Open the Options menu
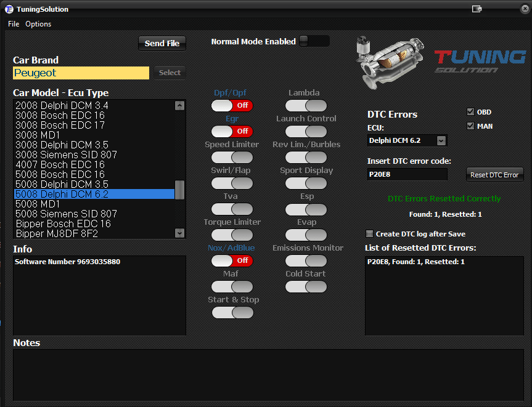The image size is (532, 407). point(38,24)
